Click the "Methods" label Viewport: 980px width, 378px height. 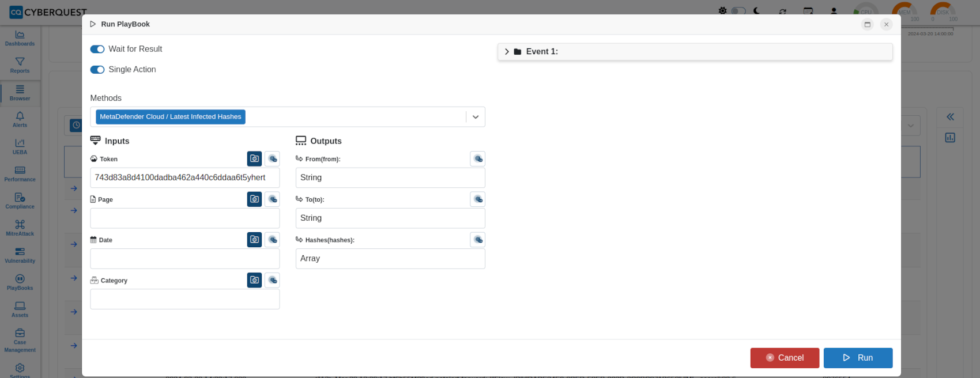[x=106, y=98]
